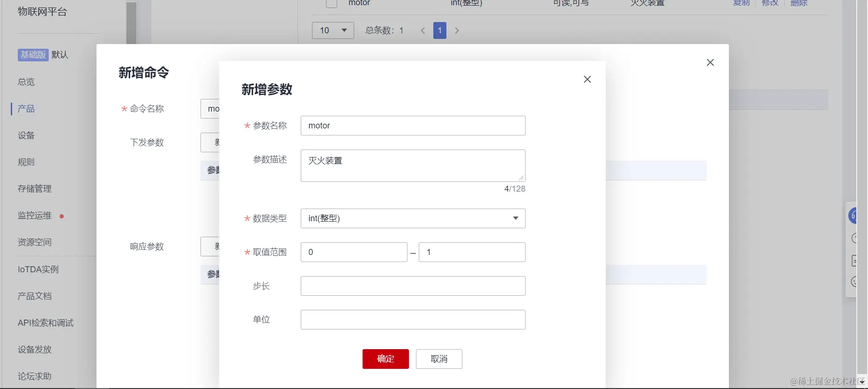Tick the checkbox in the motor row
Viewport: 868px width, 389px height.
pyautogui.click(x=331, y=3)
